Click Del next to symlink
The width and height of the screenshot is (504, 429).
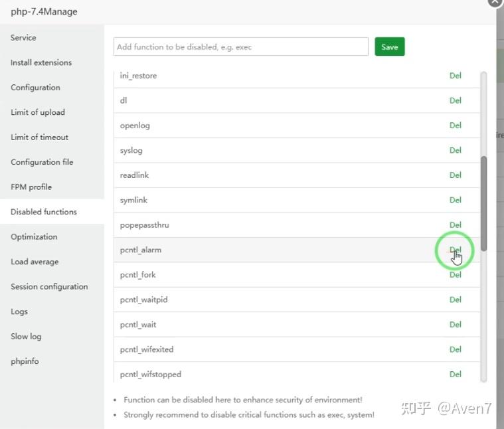[455, 200]
